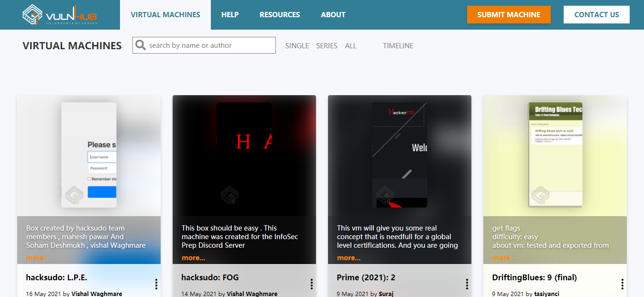
Task: Open options menu for hacksudo: FOG
Action: (x=312, y=284)
